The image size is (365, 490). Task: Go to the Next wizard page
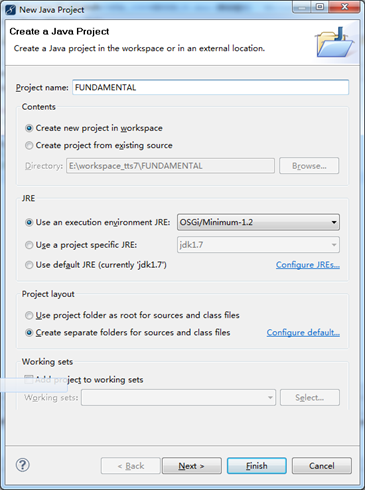pyautogui.click(x=192, y=466)
